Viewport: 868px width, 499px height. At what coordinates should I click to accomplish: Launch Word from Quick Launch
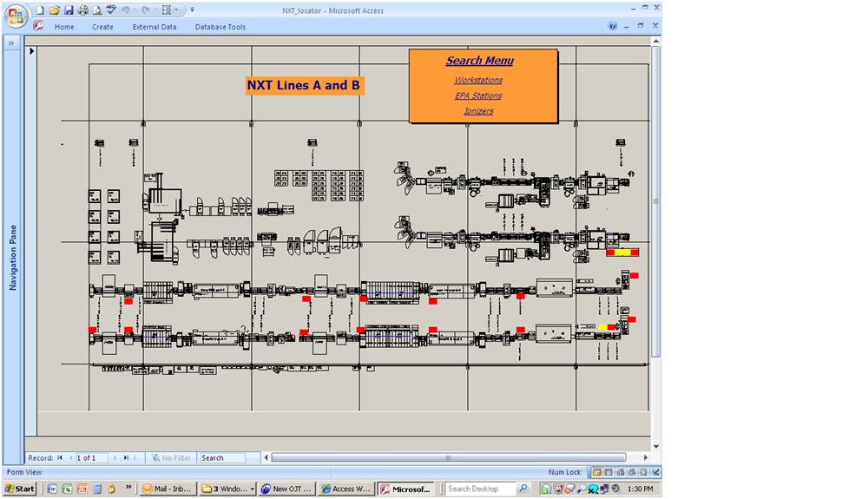pyautogui.click(x=53, y=489)
